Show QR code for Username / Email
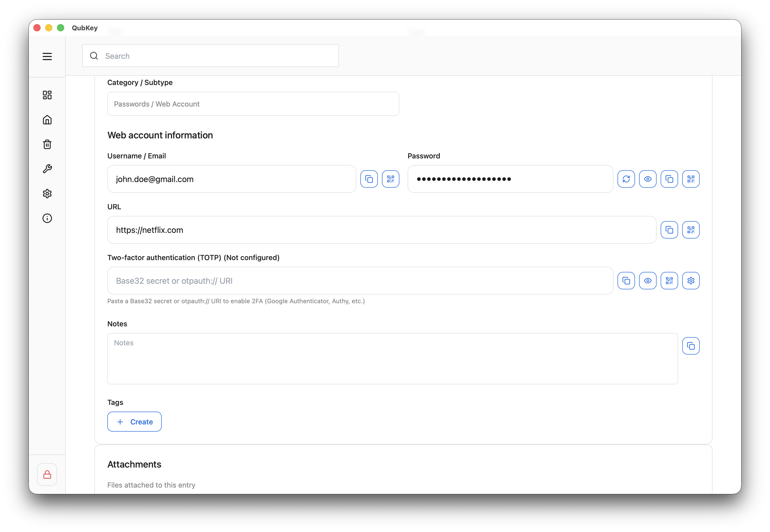The height and width of the screenshot is (532, 770). pos(390,179)
